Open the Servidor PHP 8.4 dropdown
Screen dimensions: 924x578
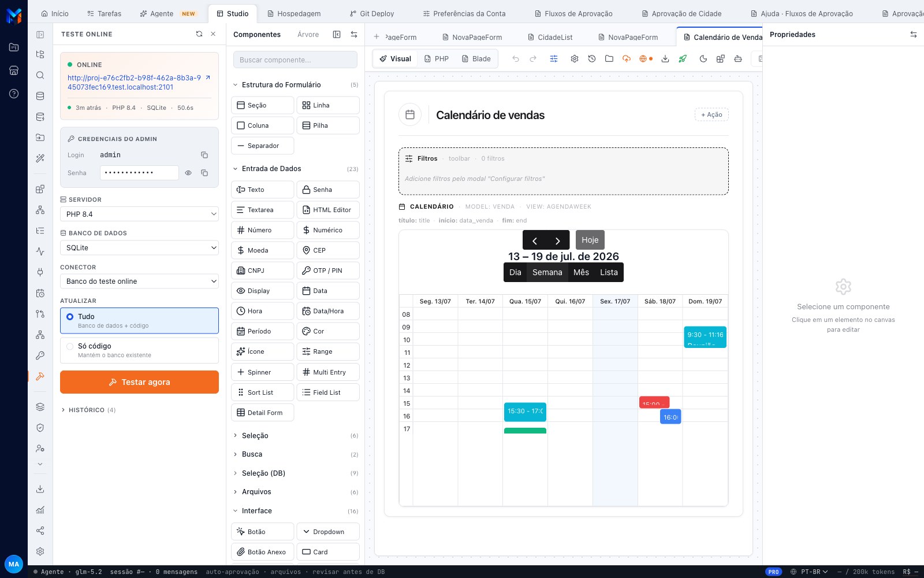tap(139, 214)
